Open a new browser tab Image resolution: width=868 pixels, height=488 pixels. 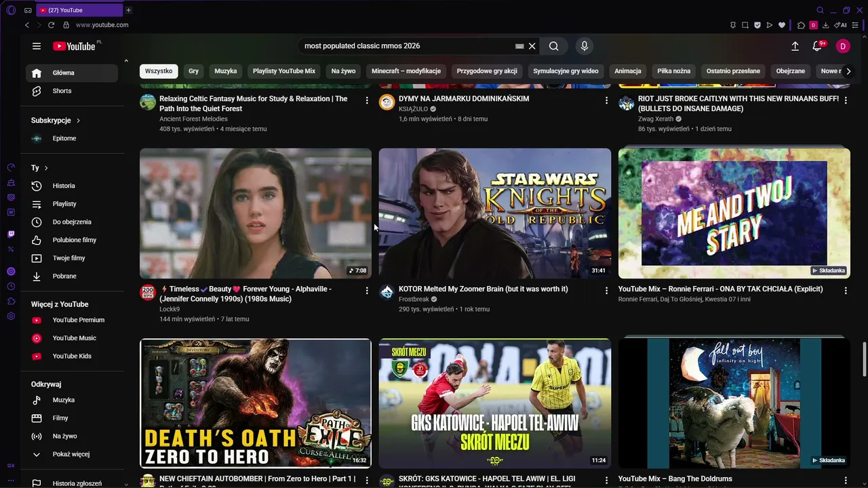(x=128, y=10)
